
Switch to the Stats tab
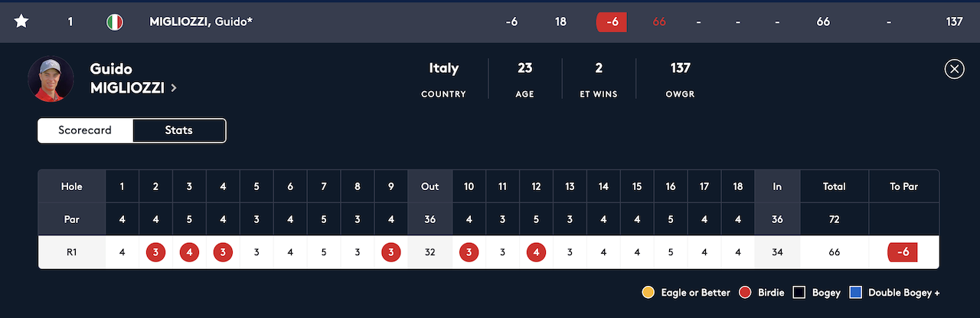coord(179,130)
